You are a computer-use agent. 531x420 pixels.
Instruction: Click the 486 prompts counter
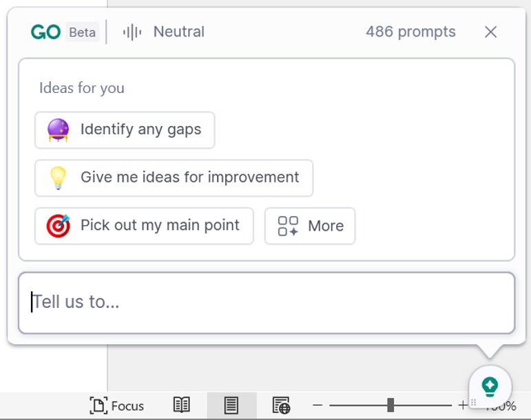(x=410, y=32)
